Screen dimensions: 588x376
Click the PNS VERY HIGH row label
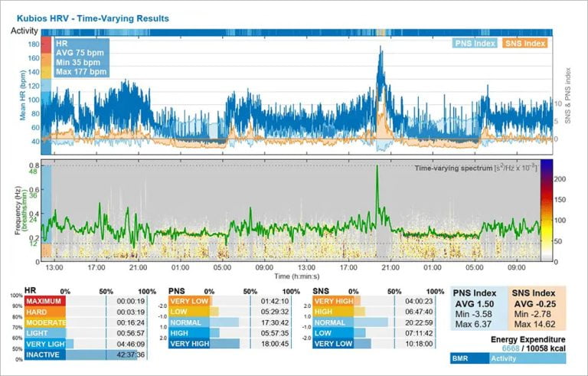[x=189, y=343]
